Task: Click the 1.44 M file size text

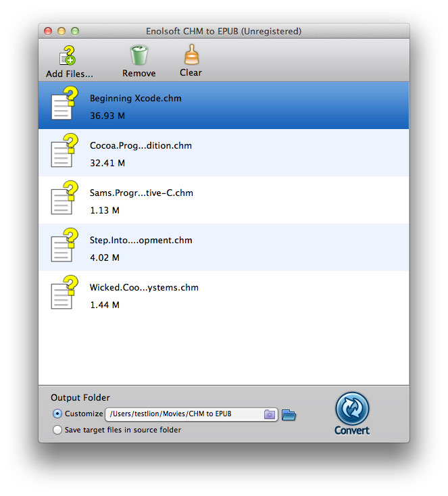Action: coord(105,305)
